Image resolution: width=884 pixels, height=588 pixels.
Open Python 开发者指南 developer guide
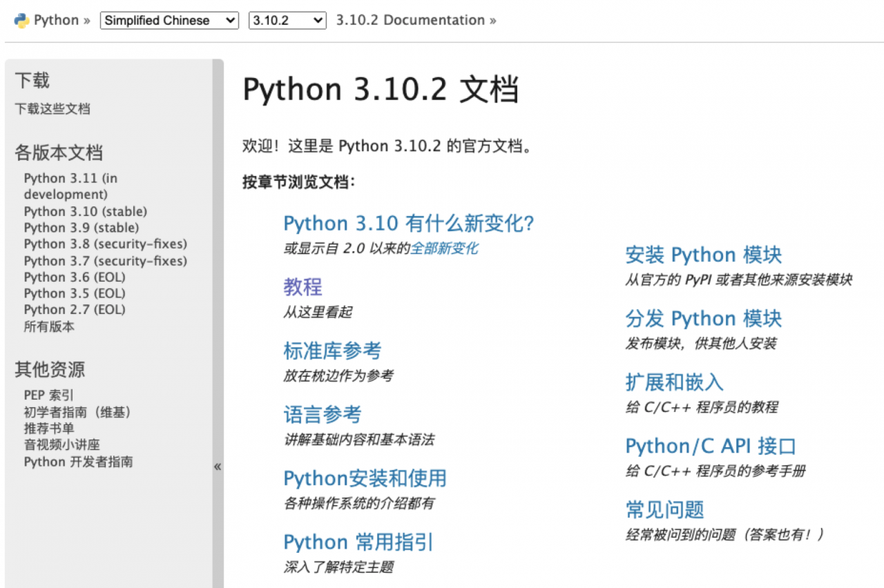click(x=78, y=462)
